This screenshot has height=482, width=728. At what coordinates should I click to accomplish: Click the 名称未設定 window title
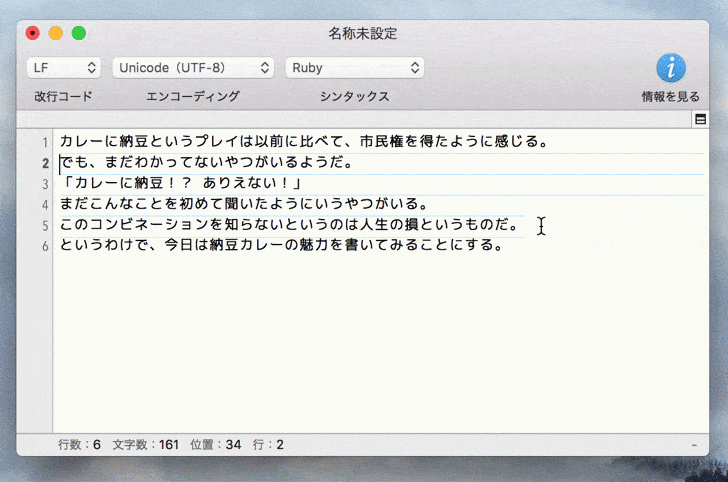coord(363,33)
